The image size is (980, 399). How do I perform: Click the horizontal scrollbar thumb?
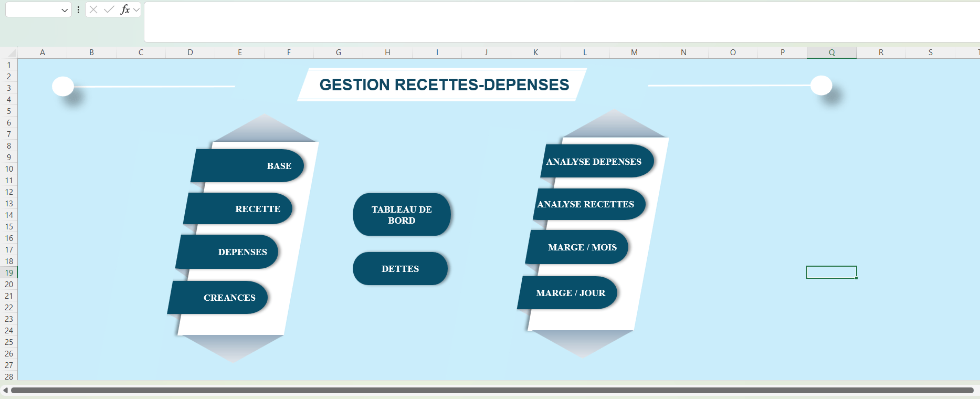coord(492,390)
